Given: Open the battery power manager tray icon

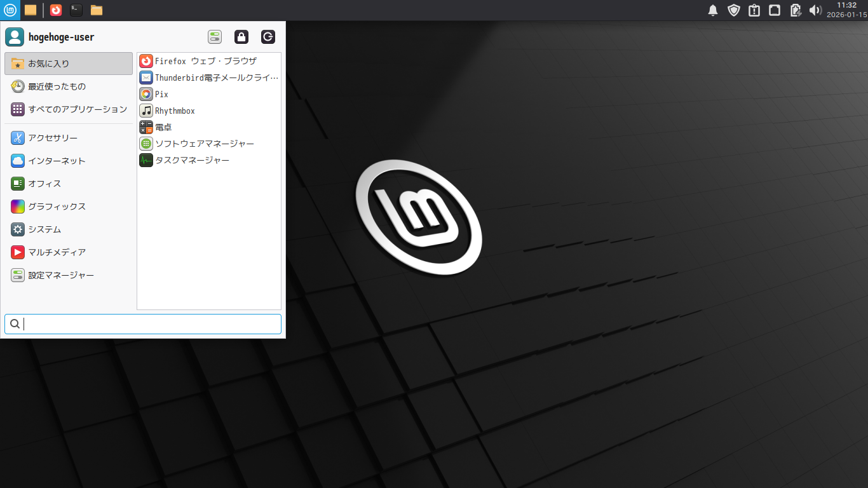Looking at the screenshot, I should click(x=795, y=10).
